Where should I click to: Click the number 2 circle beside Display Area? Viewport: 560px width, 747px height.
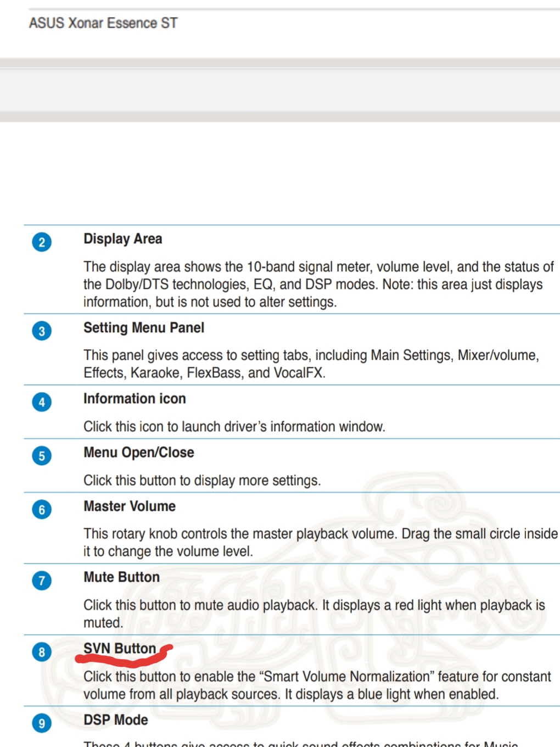42,242
